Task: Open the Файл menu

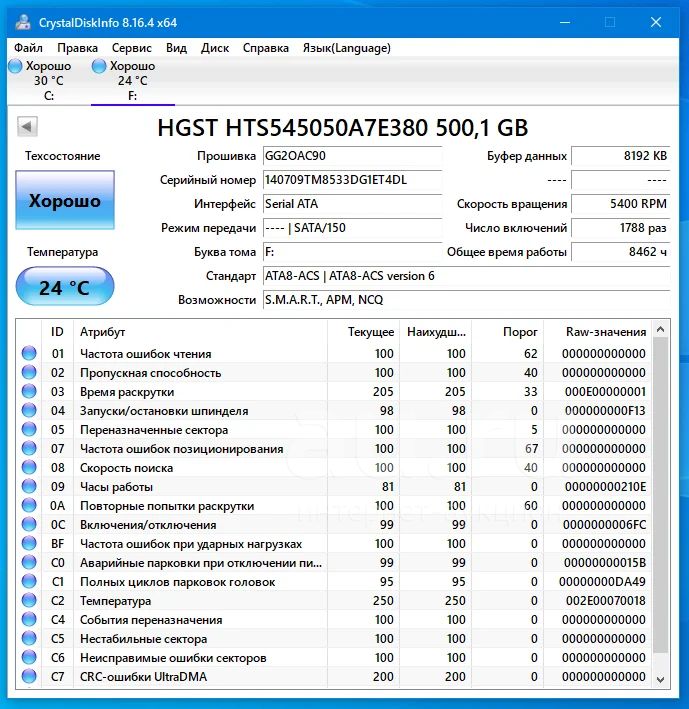Action: point(28,48)
